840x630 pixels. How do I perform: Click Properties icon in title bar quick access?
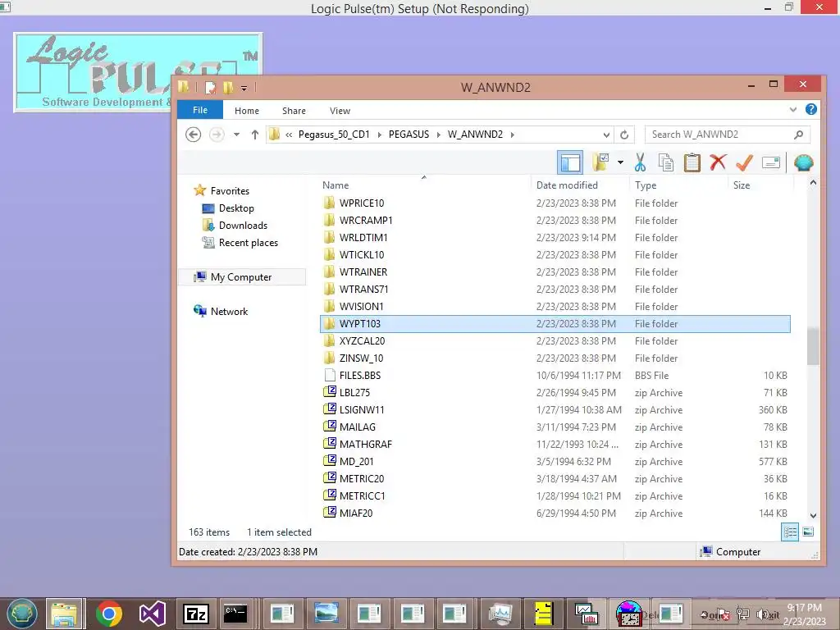pos(211,87)
